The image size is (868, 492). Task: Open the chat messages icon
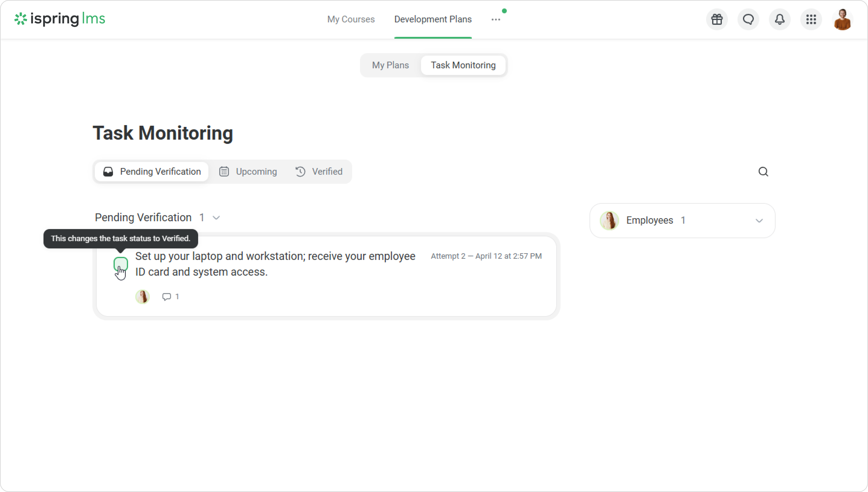click(748, 20)
